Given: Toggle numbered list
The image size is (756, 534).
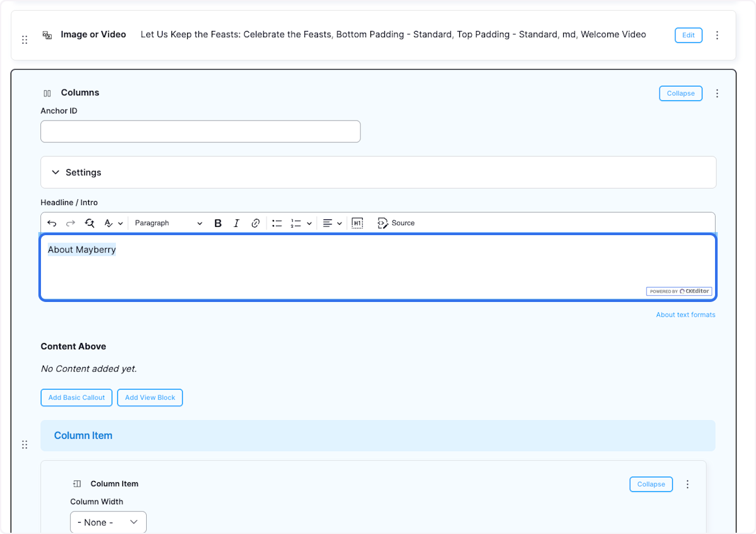Looking at the screenshot, I should pyautogui.click(x=295, y=223).
